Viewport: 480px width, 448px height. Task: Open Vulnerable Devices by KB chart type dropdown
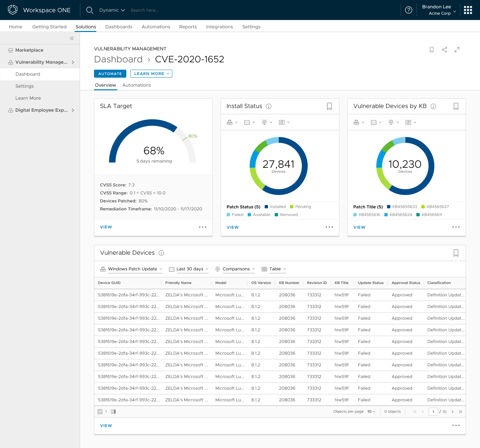coord(411,122)
